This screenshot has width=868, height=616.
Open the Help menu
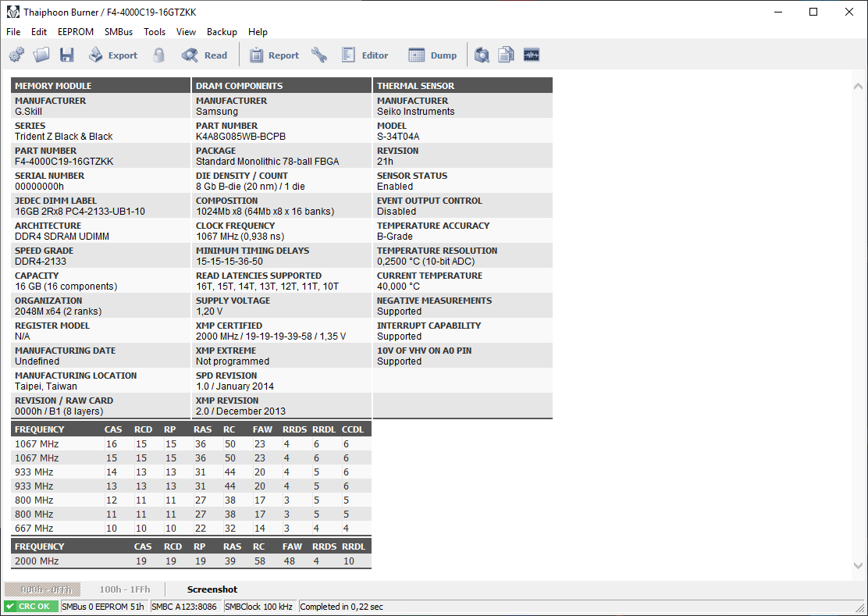pos(258,32)
